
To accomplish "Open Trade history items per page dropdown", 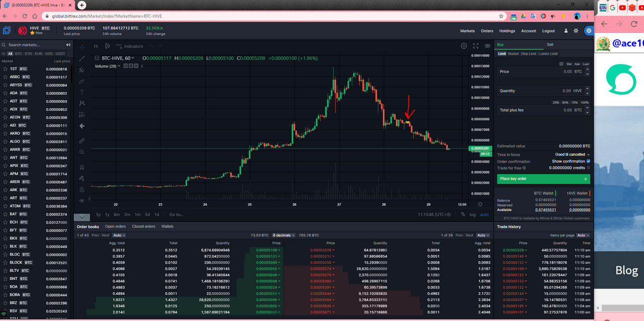I will [x=584, y=235].
